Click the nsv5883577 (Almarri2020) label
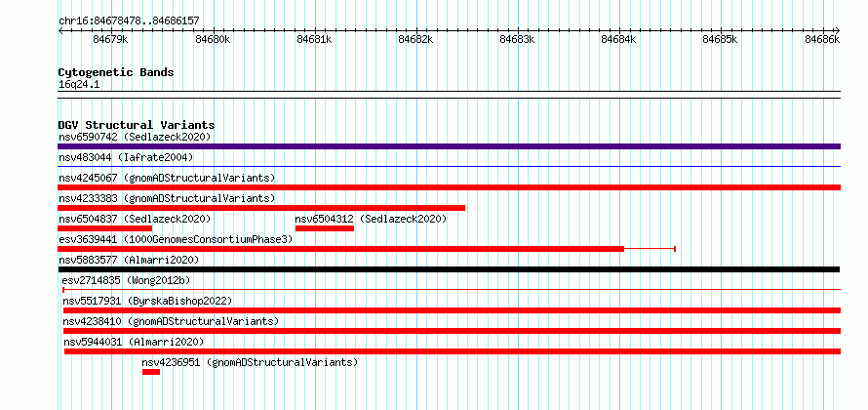Image resolution: width=868 pixels, height=410 pixels. pos(129,260)
